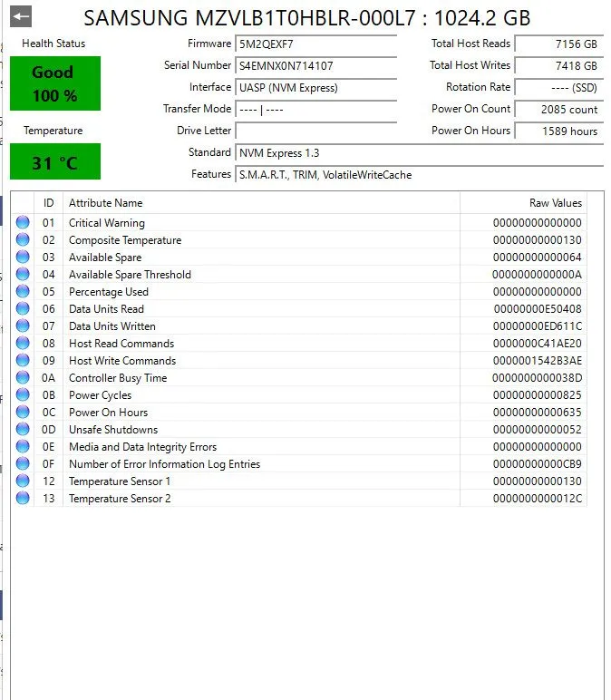Select the Unsafe Shutdowns attribute name
Screen dimensions: 611x700
pos(113,430)
